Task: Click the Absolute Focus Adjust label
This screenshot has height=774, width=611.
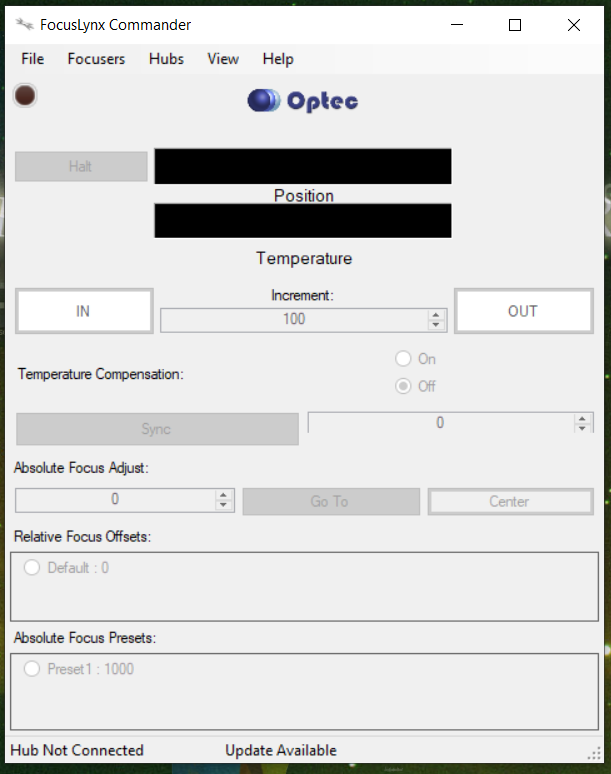Action: (x=81, y=467)
